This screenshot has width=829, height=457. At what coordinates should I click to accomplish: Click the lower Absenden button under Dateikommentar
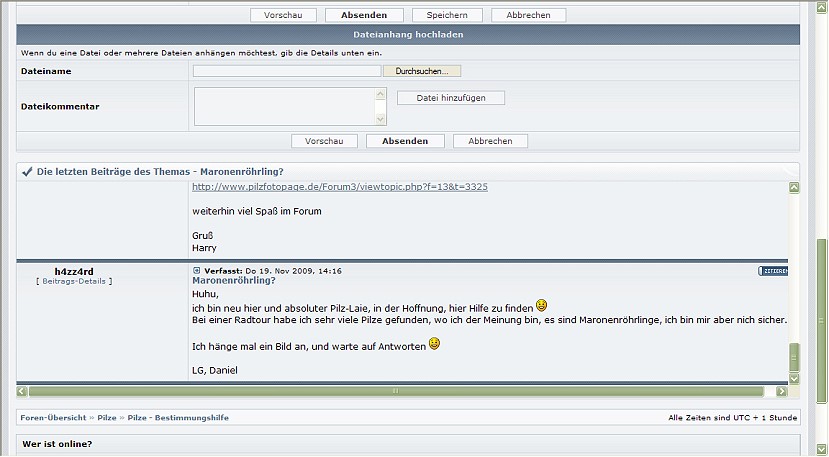405,141
